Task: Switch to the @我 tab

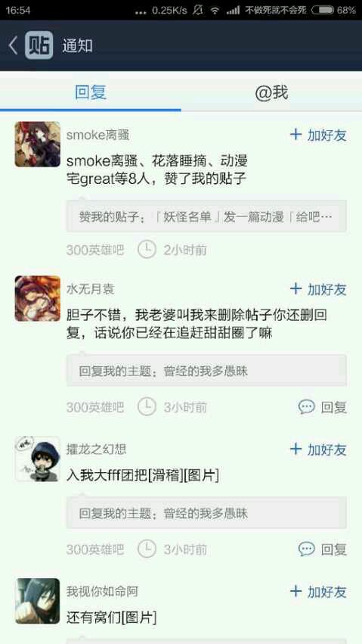Action: tap(271, 92)
